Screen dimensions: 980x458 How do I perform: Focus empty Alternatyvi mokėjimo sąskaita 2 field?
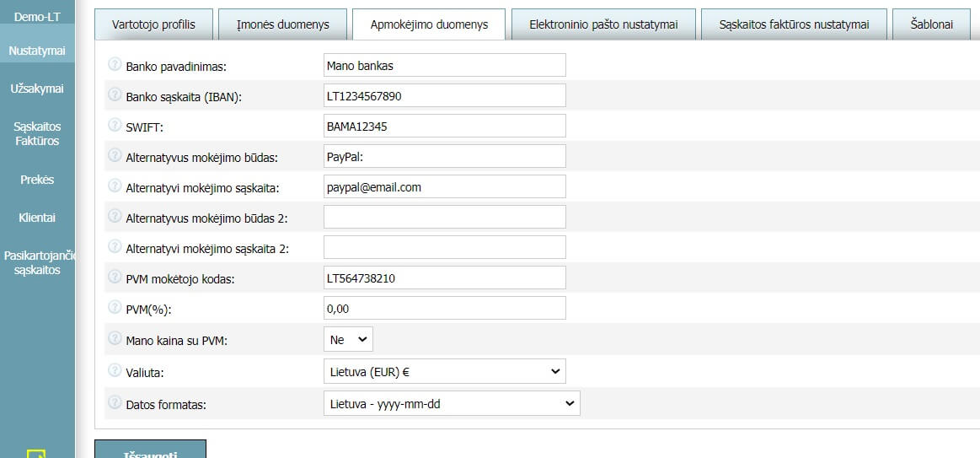coord(444,247)
